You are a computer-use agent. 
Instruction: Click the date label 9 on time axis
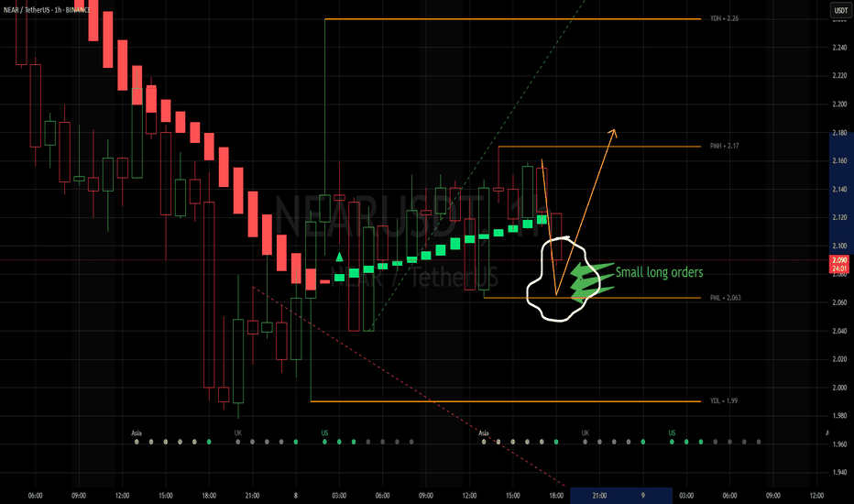pyautogui.click(x=642, y=496)
